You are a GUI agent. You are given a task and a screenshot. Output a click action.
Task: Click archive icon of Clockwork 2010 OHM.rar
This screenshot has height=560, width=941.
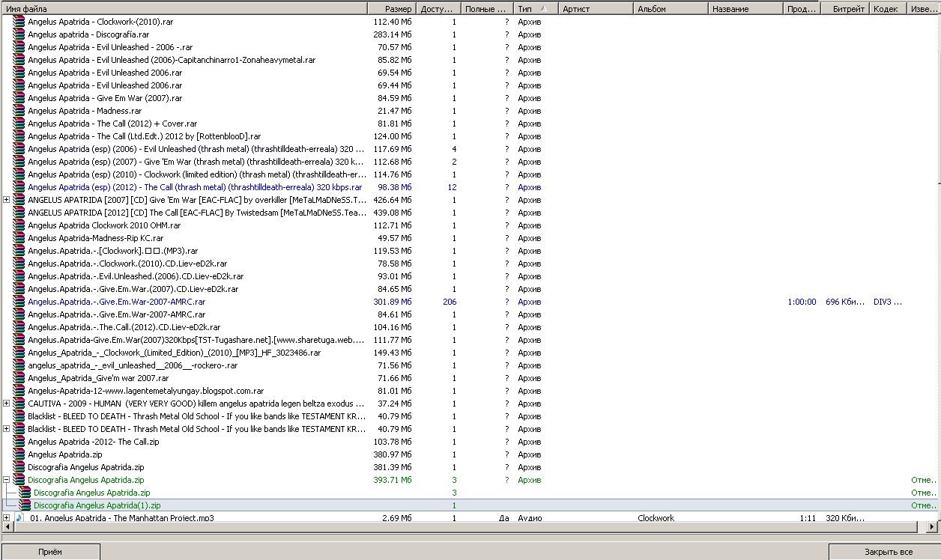19,225
